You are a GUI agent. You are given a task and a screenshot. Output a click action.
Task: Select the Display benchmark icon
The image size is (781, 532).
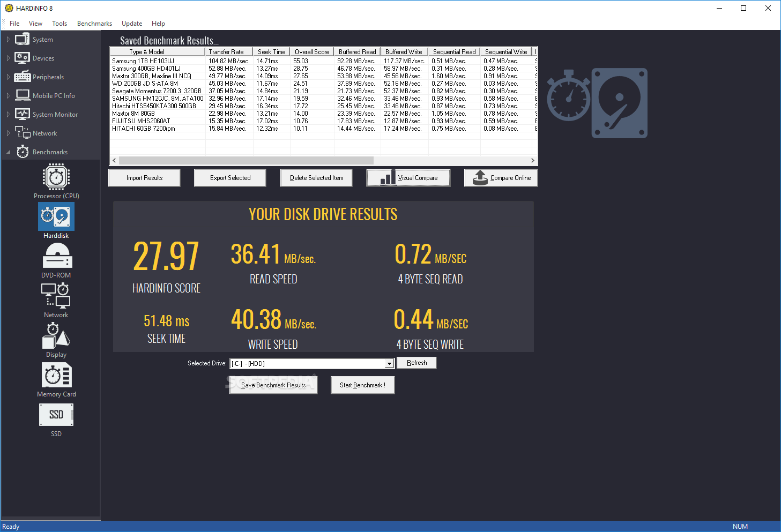coord(56,335)
